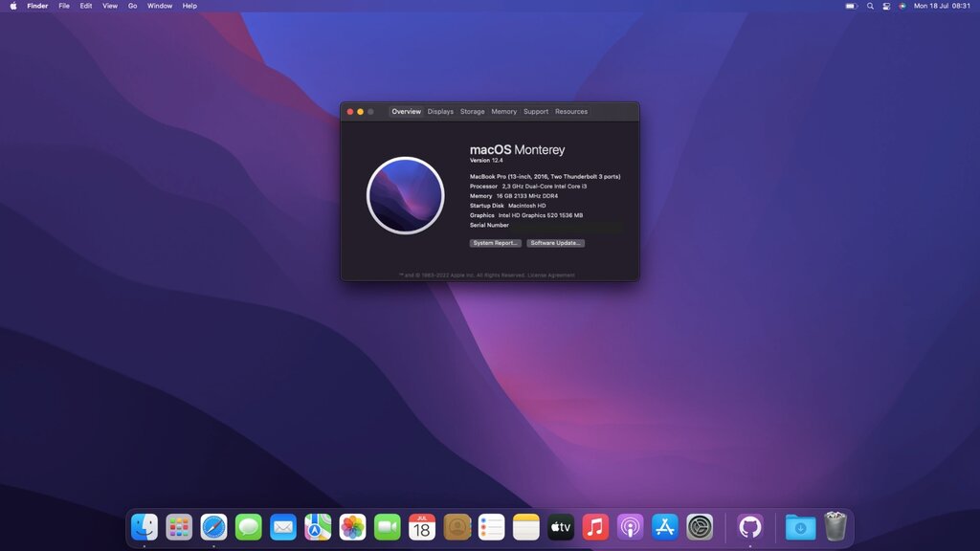Click the System Report button
980x551 pixels.
(496, 243)
